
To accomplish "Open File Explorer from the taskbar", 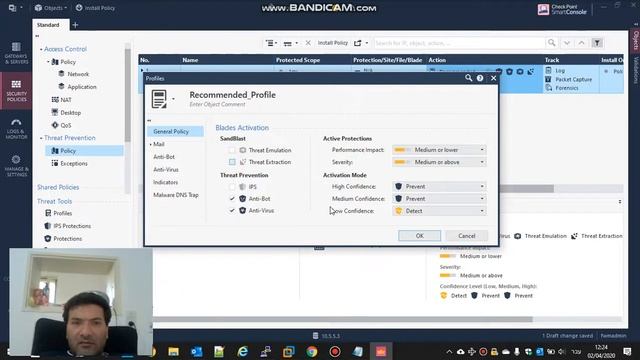I will [x=173, y=351].
